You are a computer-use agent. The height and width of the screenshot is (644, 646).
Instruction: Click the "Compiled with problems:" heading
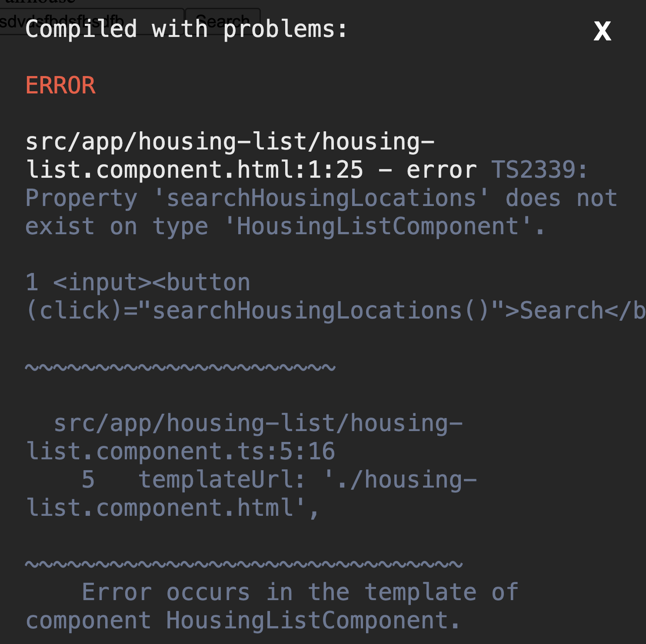pos(186,30)
